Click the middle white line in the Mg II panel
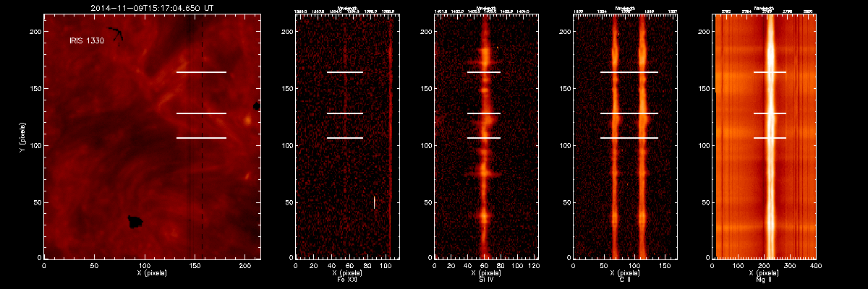Viewport: 868px width, 289px height. pos(769,113)
